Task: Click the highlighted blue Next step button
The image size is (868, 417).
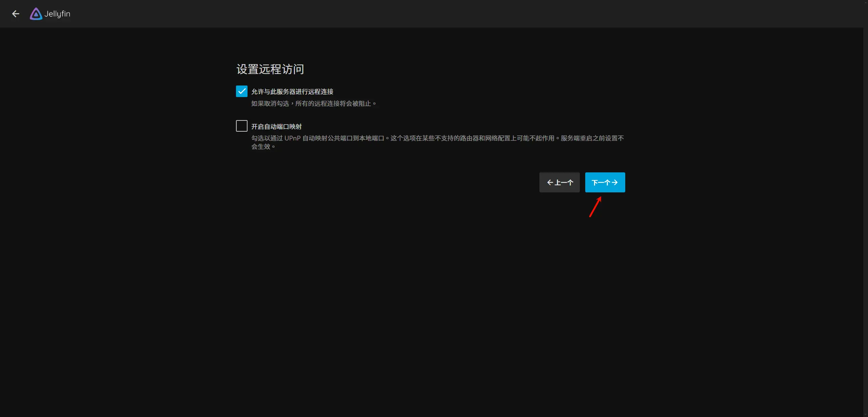Action: coord(605,182)
